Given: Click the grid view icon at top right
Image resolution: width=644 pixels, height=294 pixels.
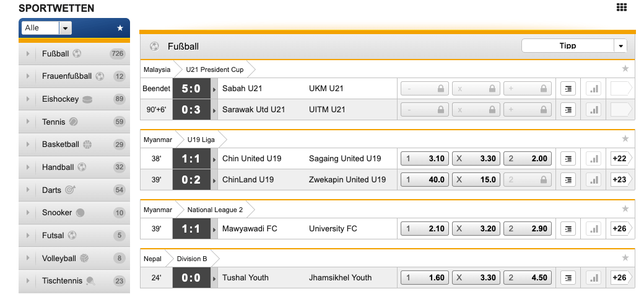Looking at the screenshot, I should click(622, 7).
